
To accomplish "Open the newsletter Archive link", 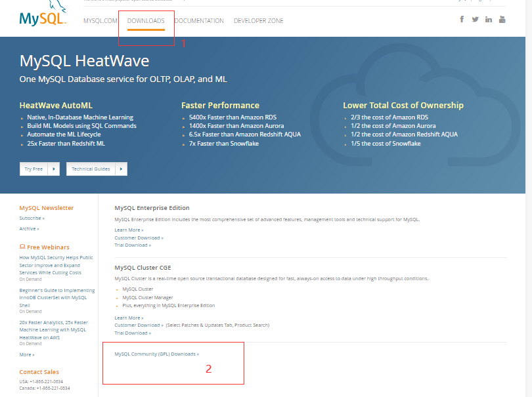I will point(29,229).
